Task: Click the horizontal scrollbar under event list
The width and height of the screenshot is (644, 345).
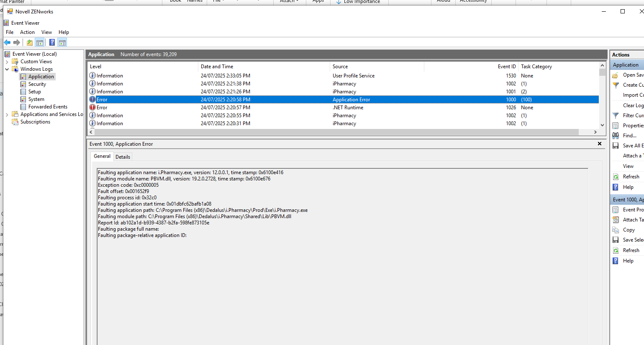Action: point(335,132)
